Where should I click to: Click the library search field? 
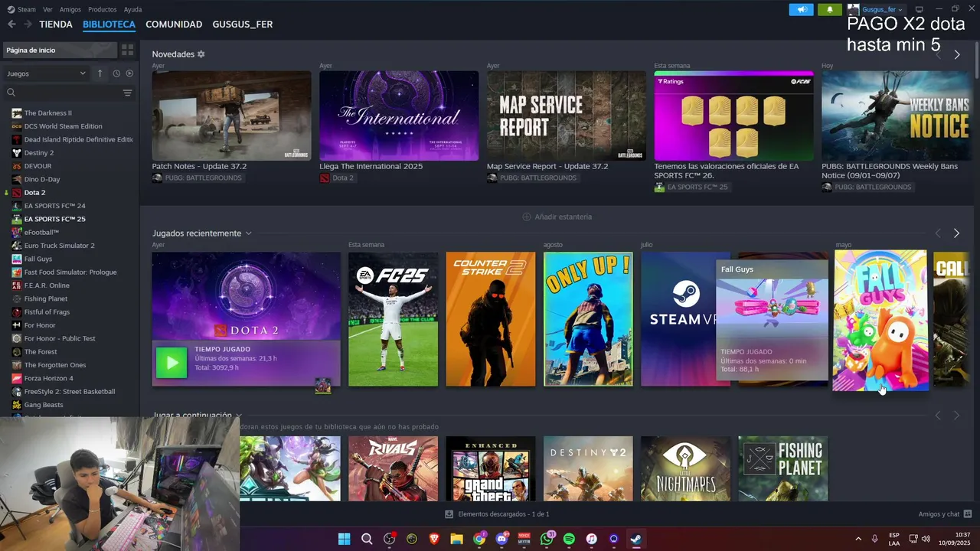coord(65,93)
